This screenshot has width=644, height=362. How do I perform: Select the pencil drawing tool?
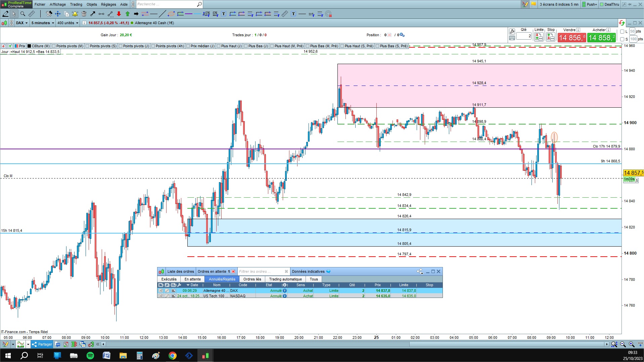5,14
